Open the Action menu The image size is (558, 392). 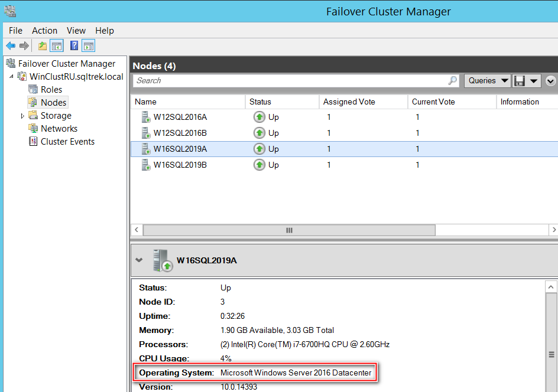(44, 31)
